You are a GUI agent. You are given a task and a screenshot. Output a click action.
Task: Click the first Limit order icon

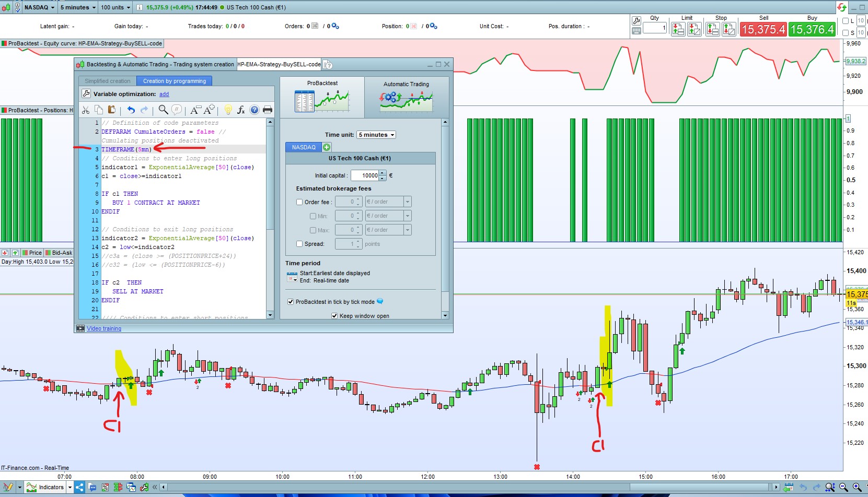678,30
